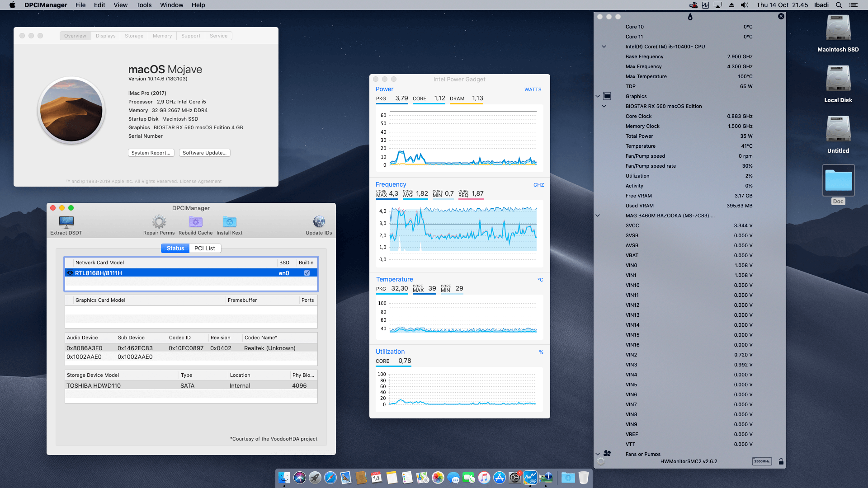The image size is (868, 488).
Task: Toggle Builtin checkbox for RTL8168H/8111H
Action: [307, 273]
